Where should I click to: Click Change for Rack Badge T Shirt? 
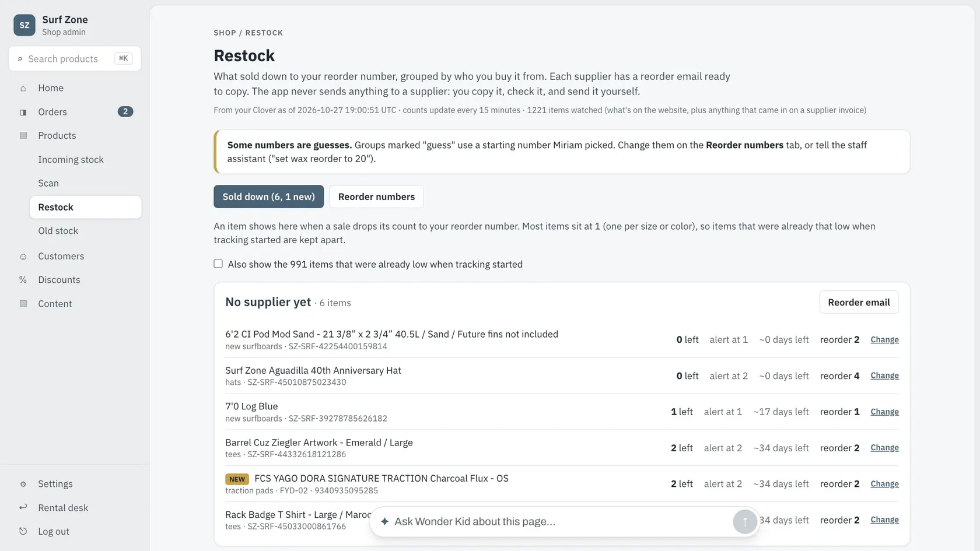884,520
